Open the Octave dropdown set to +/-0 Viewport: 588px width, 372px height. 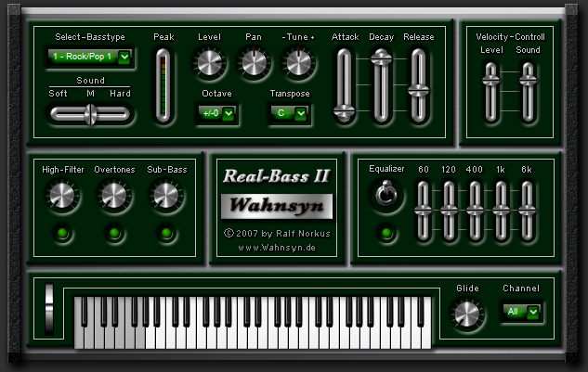tap(216, 113)
